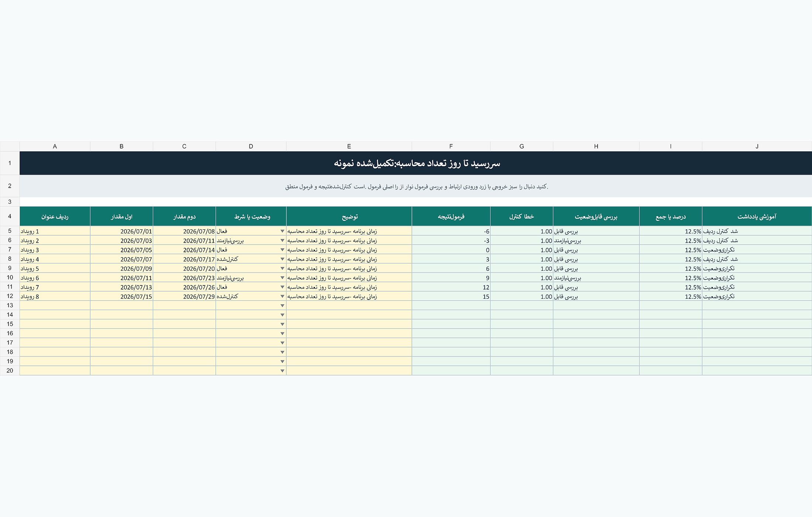Expand dropdown arrow in row 20
This screenshot has height=517, width=812.
click(x=282, y=371)
